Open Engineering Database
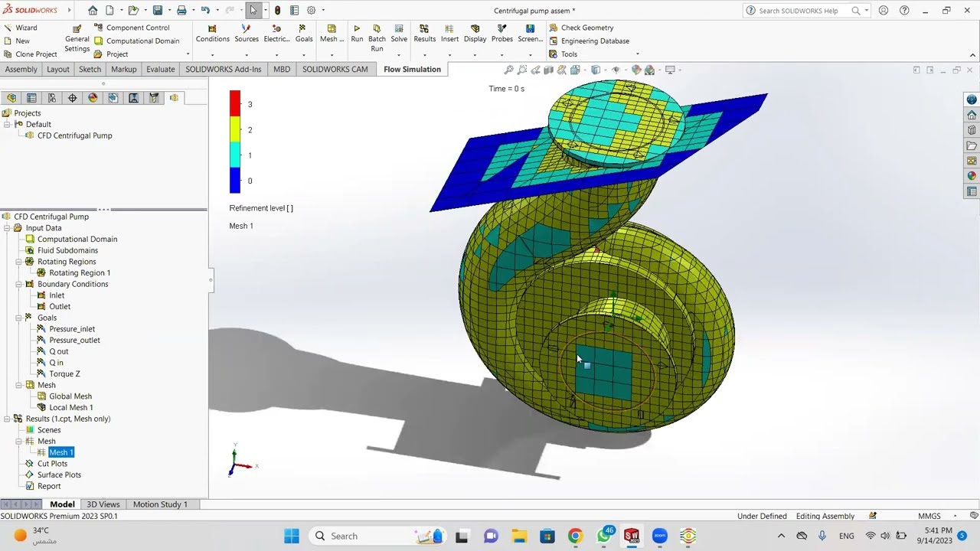The image size is (980, 551). coord(589,41)
